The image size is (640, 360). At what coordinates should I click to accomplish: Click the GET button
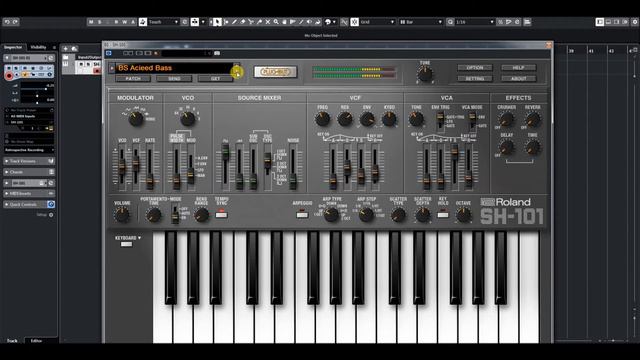pyautogui.click(x=216, y=78)
